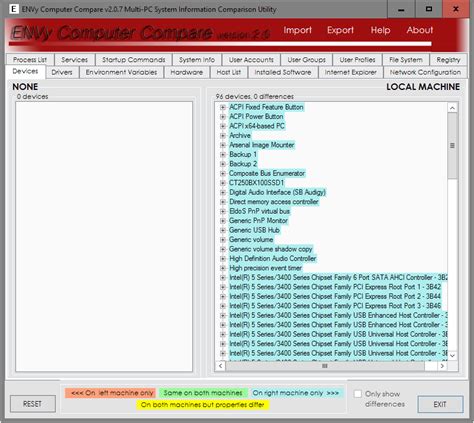474x423 pixels.
Task: Open the Export menu
Action: pyautogui.click(x=340, y=30)
